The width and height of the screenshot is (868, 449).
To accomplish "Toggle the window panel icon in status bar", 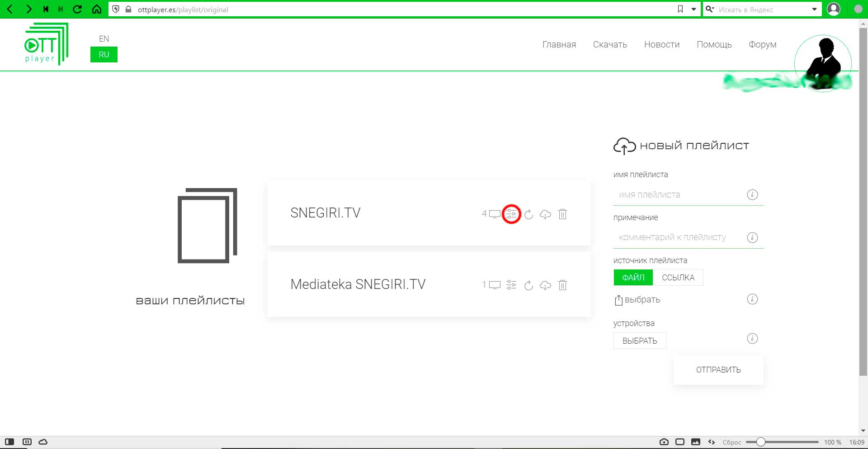I will pos(680,442).
